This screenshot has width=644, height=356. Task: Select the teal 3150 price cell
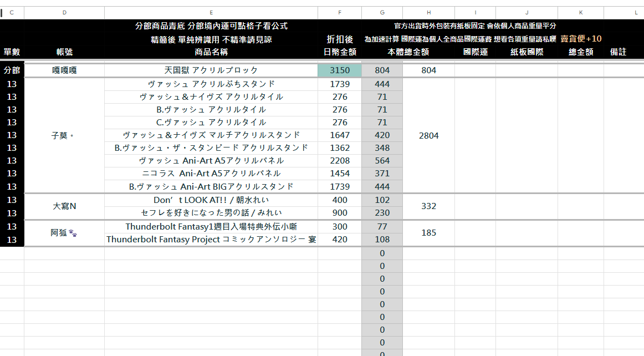click(x=340, y=70)
